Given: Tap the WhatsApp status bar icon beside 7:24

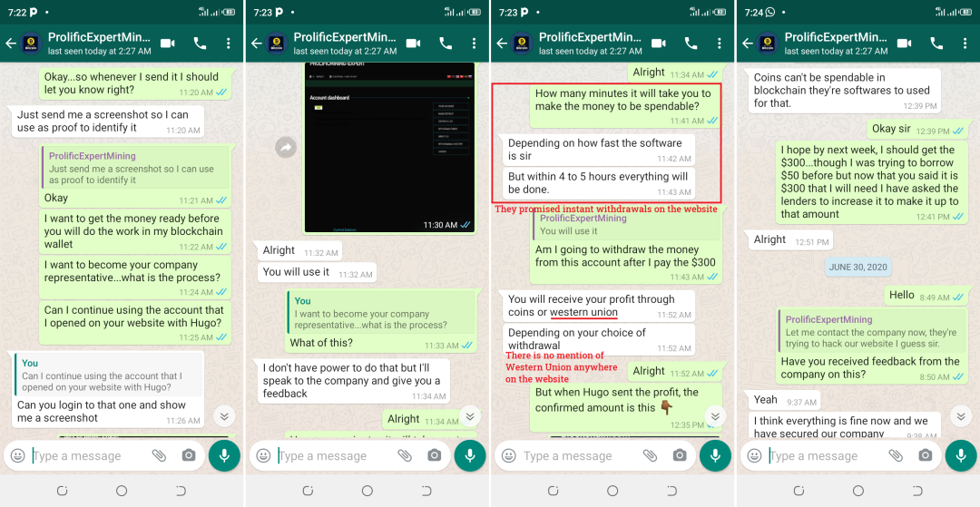Looking at the screenshot, I should (x=770, y=12).
